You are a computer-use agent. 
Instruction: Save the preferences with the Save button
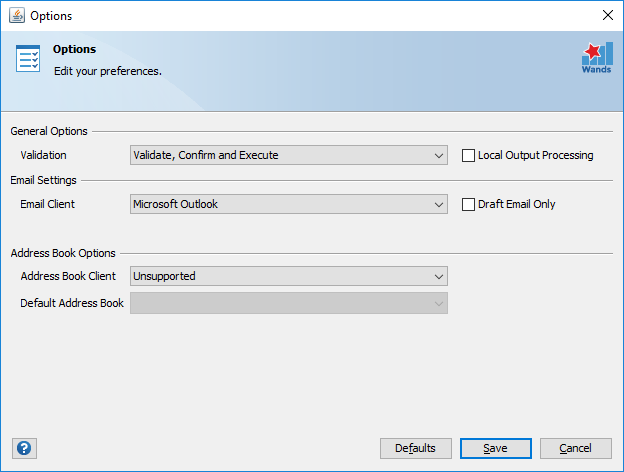[495, 448]
